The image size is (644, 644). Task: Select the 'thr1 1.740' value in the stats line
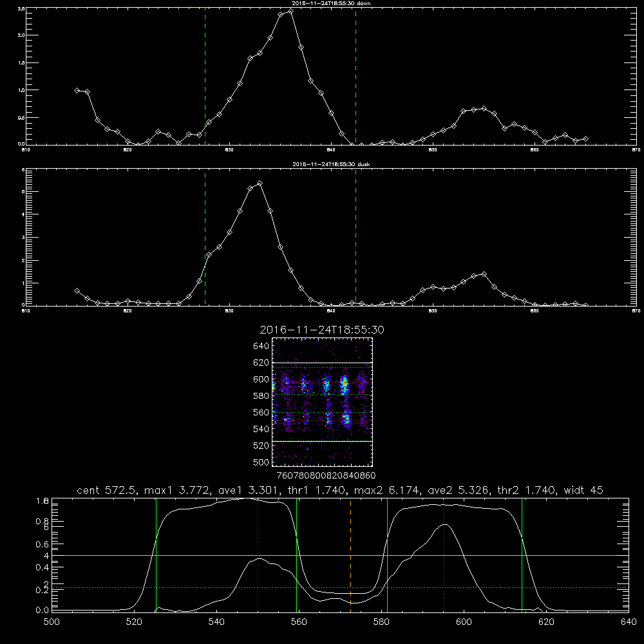pyautogui.click(x=317, y=490)
